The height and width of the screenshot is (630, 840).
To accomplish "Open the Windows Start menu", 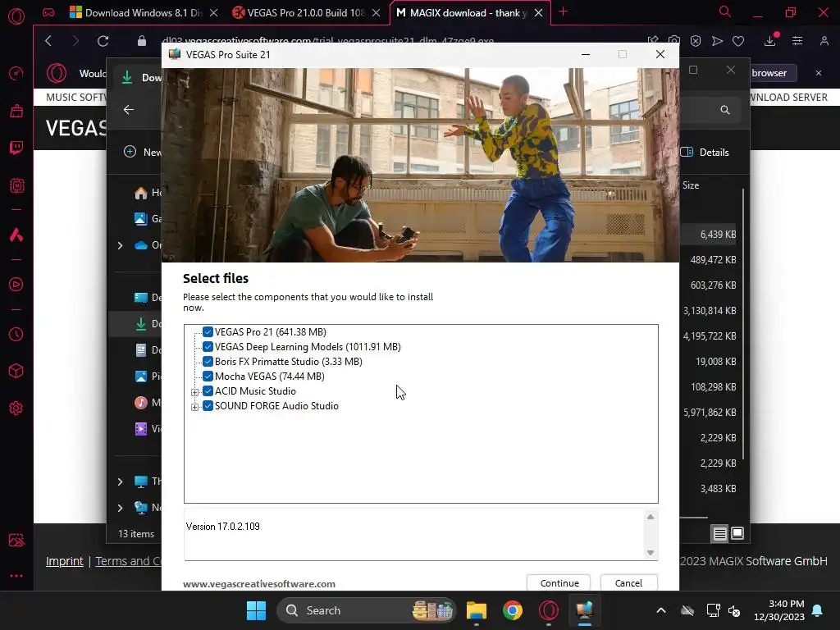I will 256,610.
